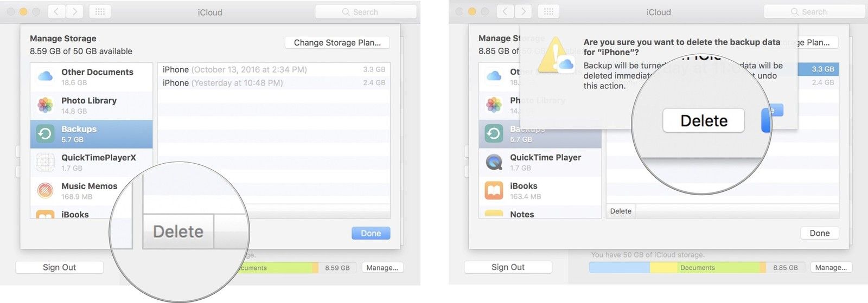Select the Other Documents cloud icon entry
The height and width of the screenshot is (303, 868).
click(46, 76)
